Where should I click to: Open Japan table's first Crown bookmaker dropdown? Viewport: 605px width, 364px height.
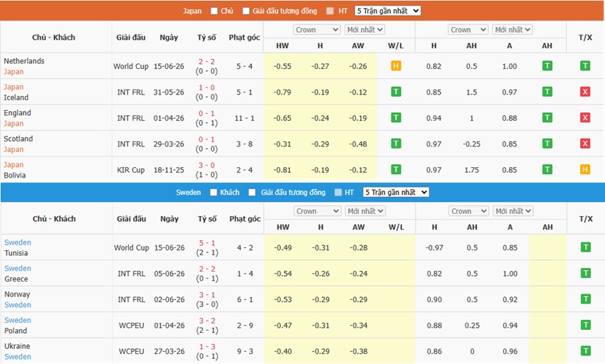pyautogui.click(x=317, y=30)
